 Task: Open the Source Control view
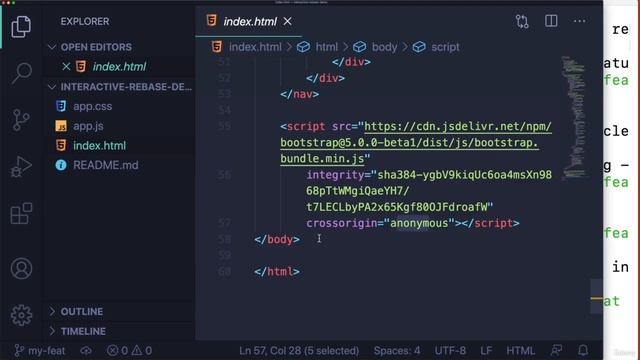21,120
